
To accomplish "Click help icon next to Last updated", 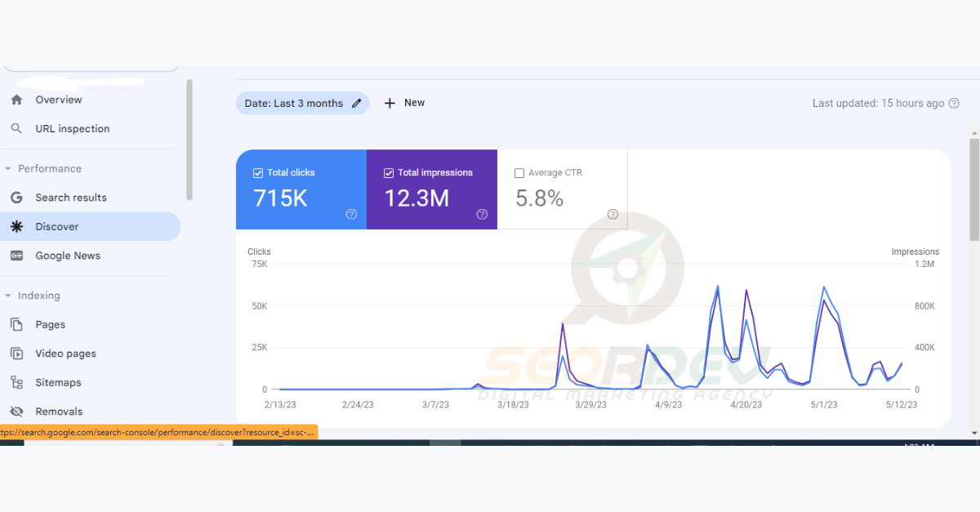I will 954,103.
